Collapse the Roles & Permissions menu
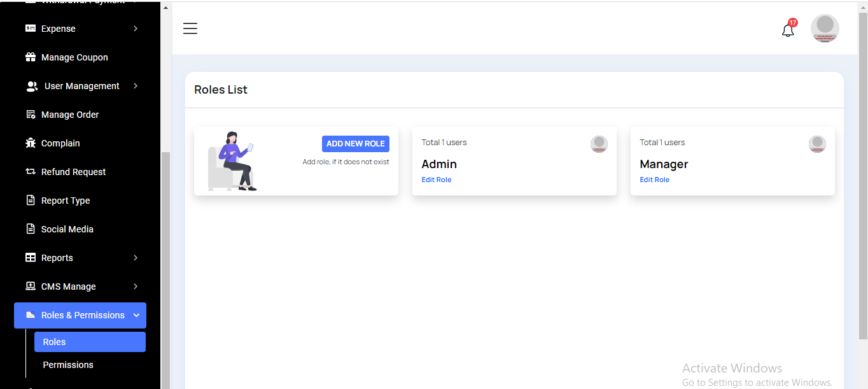 (x=136, y=315)
